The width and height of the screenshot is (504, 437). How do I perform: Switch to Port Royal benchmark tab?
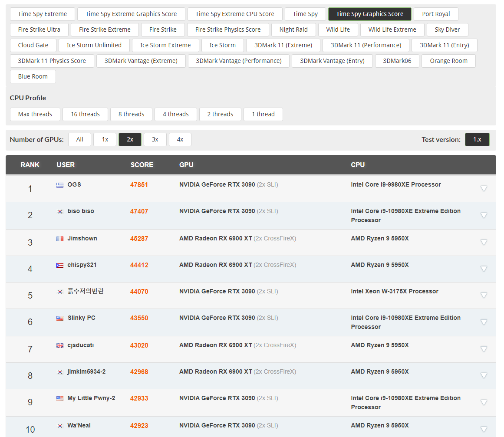coord(436,14)
